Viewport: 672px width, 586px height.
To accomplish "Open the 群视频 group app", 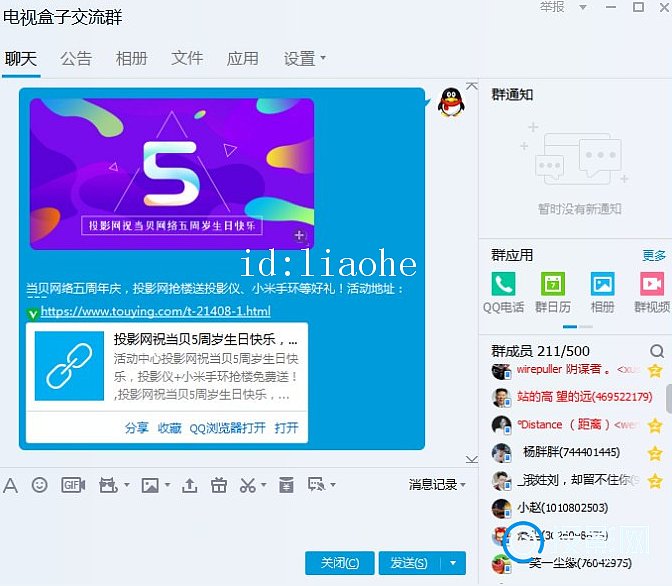I will pos(652,292).
